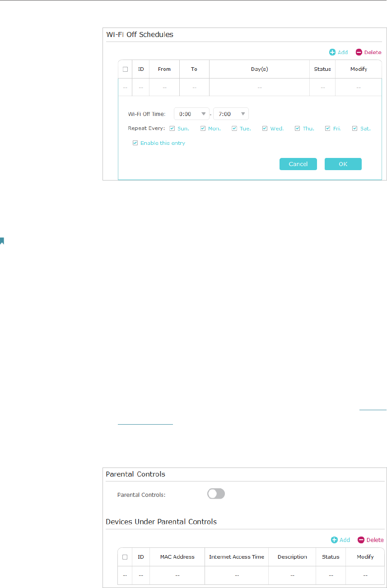Viewport: 387px width, 588px height.
Task: Click the Wi-Fi Off Time label
Action: pyautogui.click(x=147, y=114)
